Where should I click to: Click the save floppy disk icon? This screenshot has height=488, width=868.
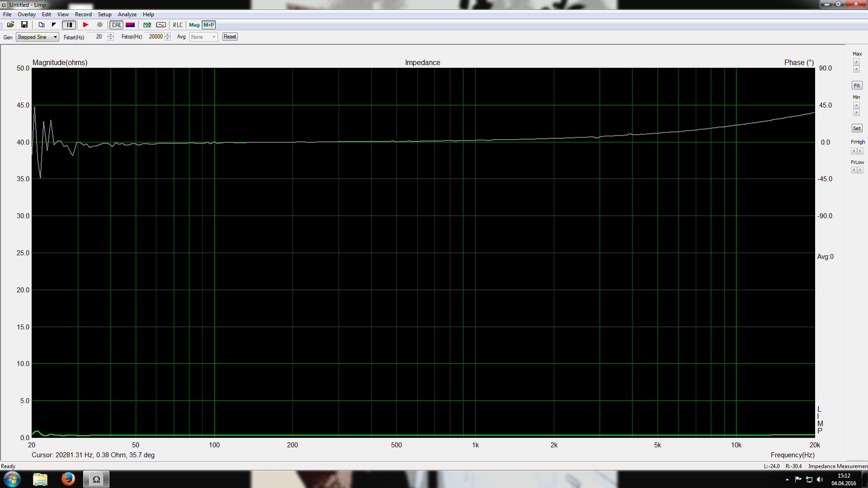[24, 25]
